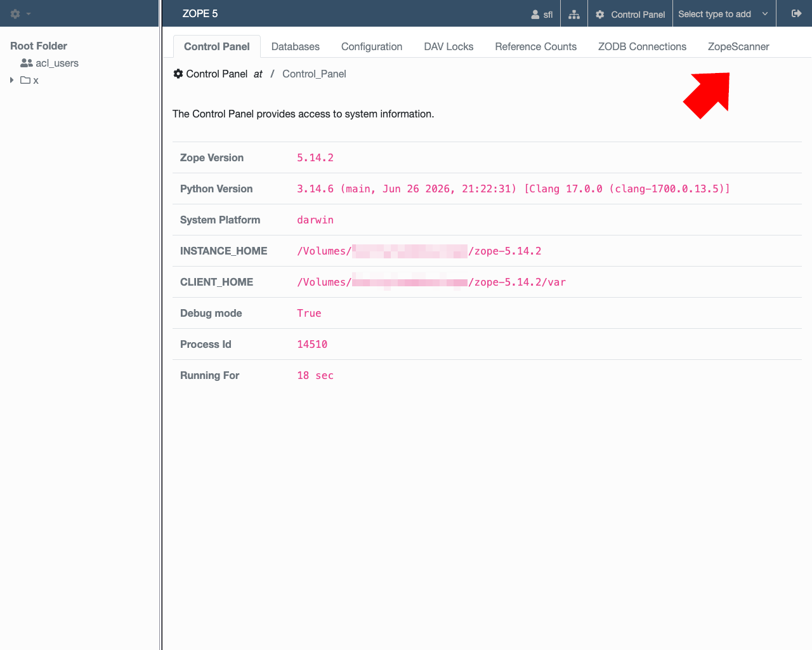Select acl_users in the tree

tap(57, 63)
